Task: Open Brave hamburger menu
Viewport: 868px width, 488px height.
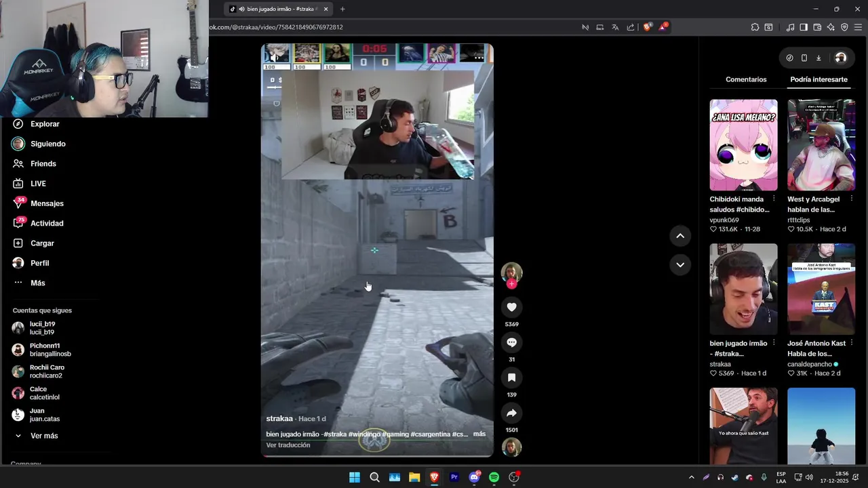Action: point(858,27)
